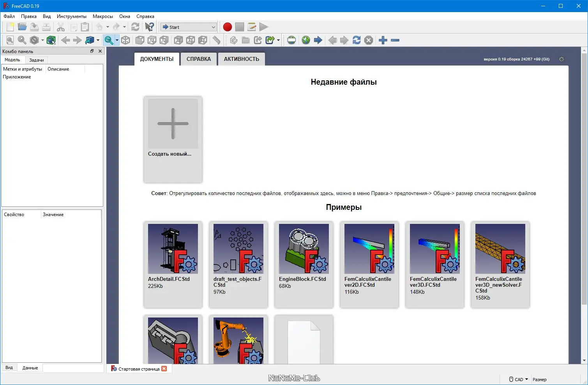Expand the undo history arrow

click(x=108, y=27)
